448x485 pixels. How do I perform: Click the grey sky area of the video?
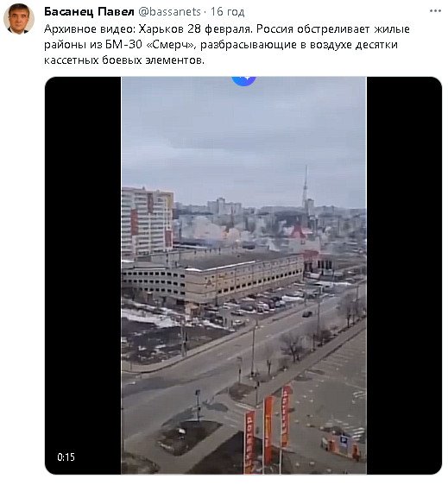click(243, 133)
